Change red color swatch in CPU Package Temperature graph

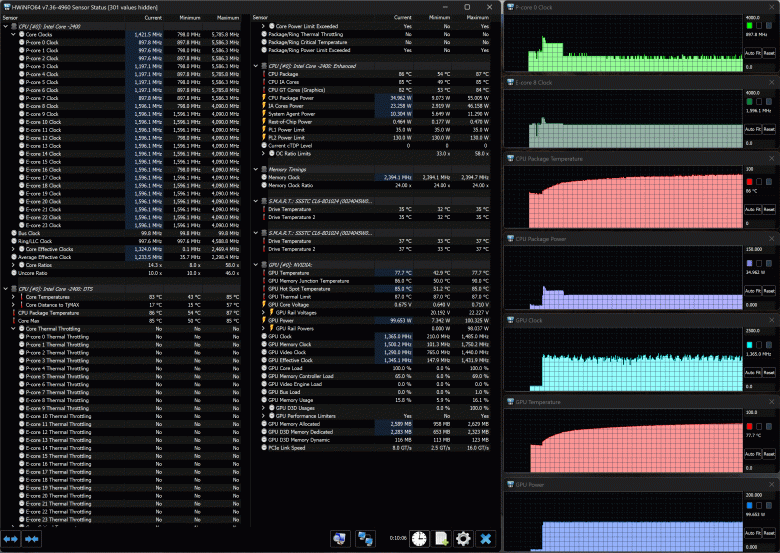[749, 182]
